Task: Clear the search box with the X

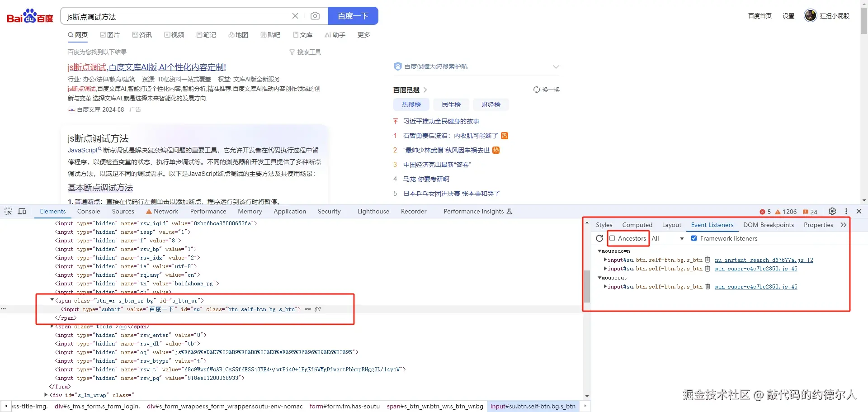Action: [295, 16]
